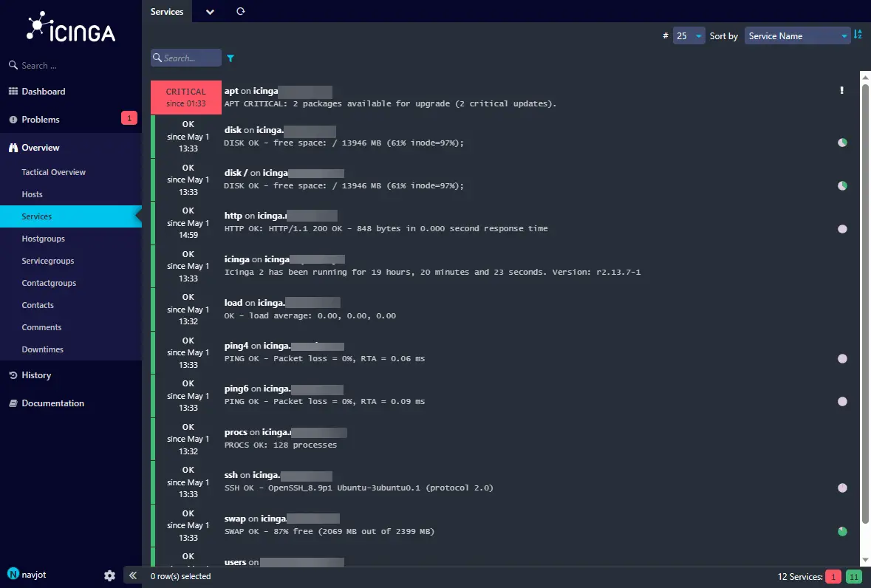Image resolution: width=871 pixels, height=588 pixels.
Task: Open Hosts in the sidebar
Action: (x=33, y=194)
